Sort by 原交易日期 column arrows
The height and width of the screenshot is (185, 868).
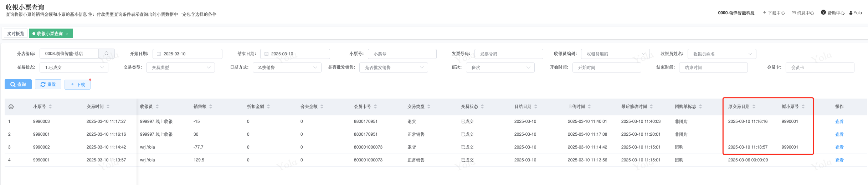754,106
